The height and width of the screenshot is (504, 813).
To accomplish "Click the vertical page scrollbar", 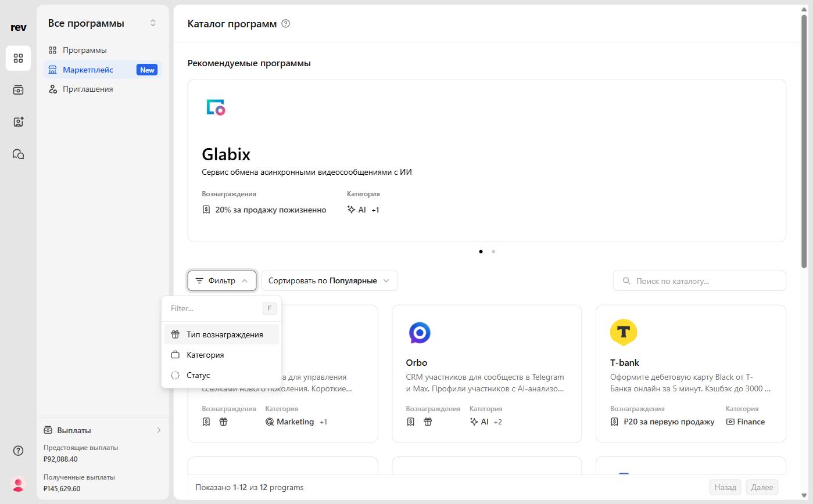I will tap(805, 141).
